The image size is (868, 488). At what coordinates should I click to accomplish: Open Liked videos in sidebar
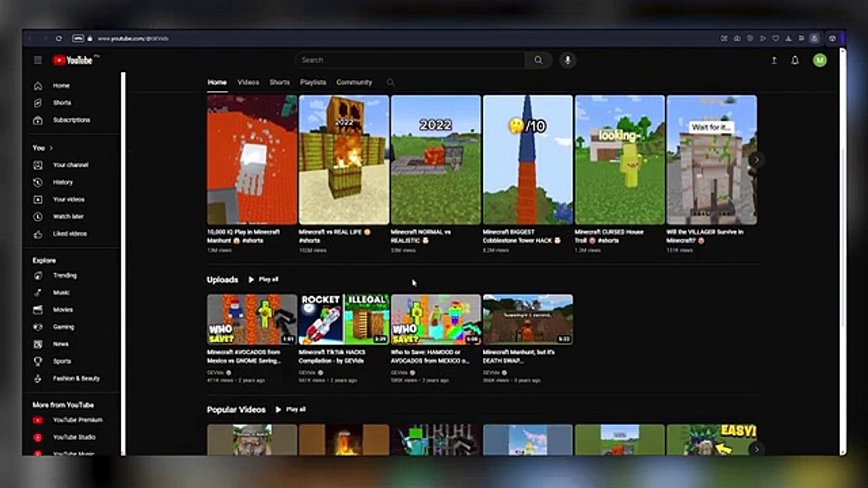(70, 234)
